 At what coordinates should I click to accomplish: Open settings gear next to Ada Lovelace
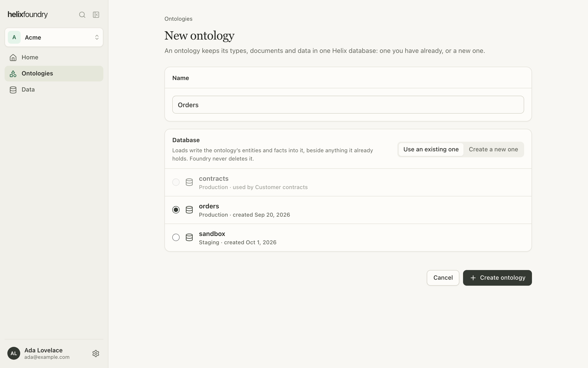tap(96, 354)
